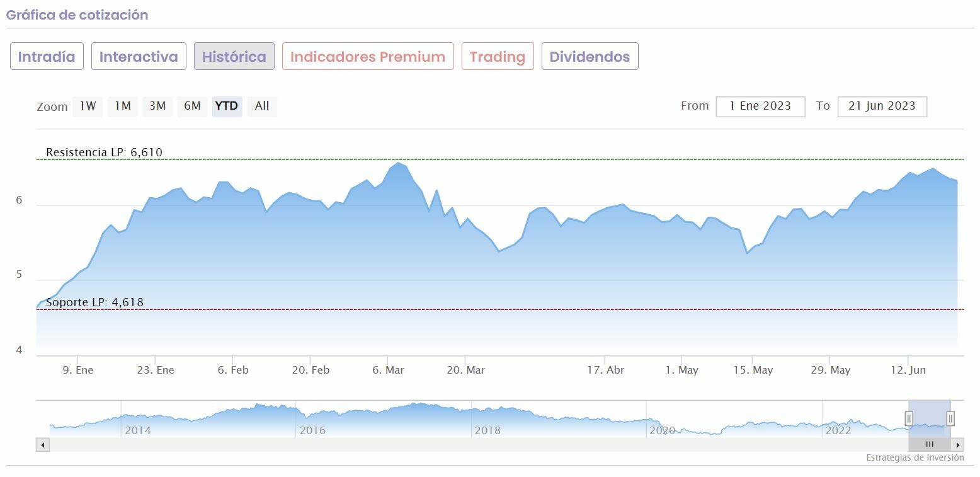Viewport: 980px width, 477px height.
Task: Show the Dividendos tab
Action: [x=590, y=56]
